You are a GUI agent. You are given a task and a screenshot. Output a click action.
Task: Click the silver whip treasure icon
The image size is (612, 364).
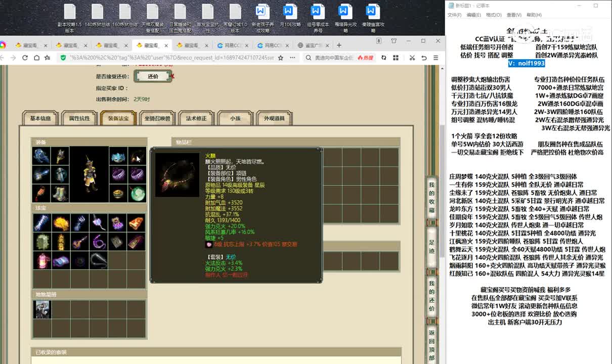pyautogui.click(x=98, y=260)
